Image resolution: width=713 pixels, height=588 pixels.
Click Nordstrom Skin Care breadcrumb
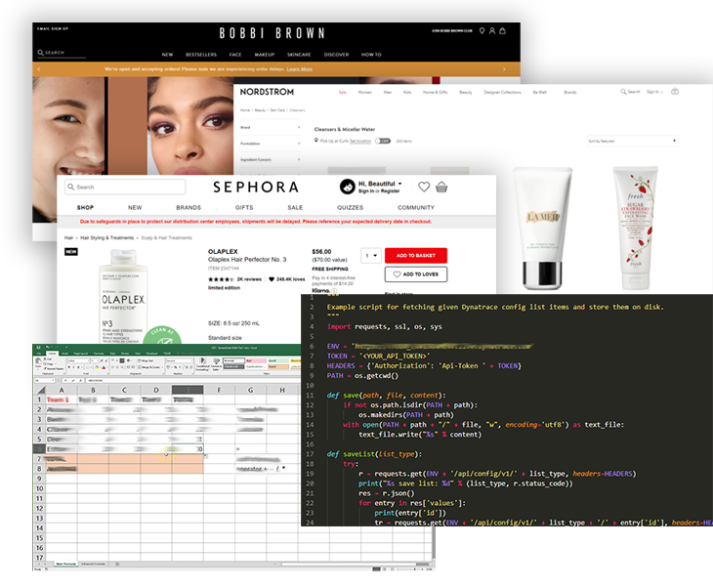pyautogui.click(x=277, y=110)
